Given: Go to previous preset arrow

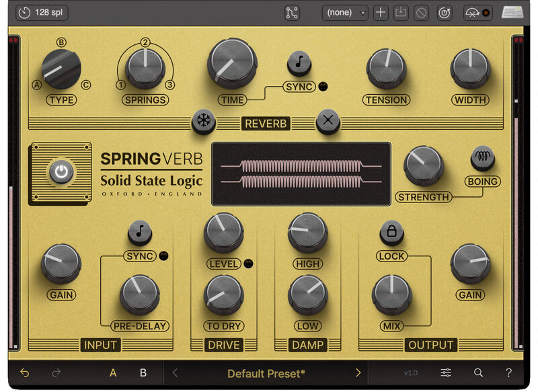Looking at the screenshot, I should click(175, 373).
